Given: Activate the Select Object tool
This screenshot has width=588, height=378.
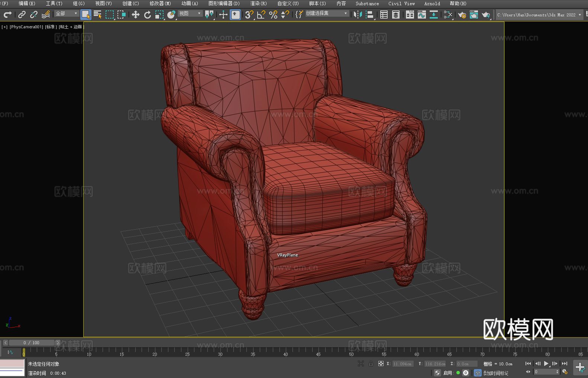Looking at the screenshot, I should pos(86,14).
